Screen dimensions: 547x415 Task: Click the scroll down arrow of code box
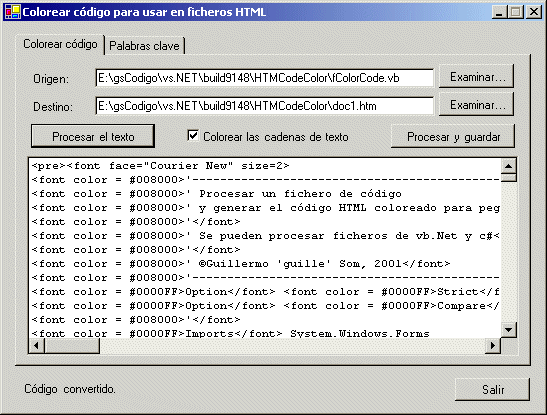point(508,330)
